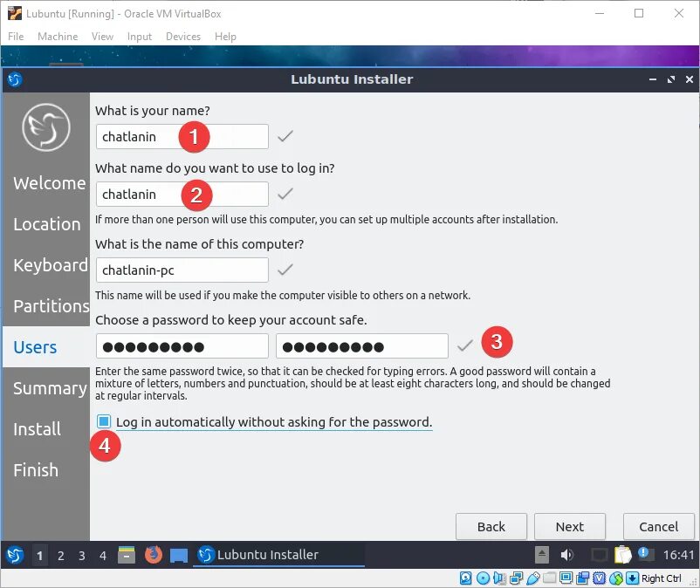Toggle automatic login without password checkbox
The width and height of the screenshot is (700, 588).
104,421
